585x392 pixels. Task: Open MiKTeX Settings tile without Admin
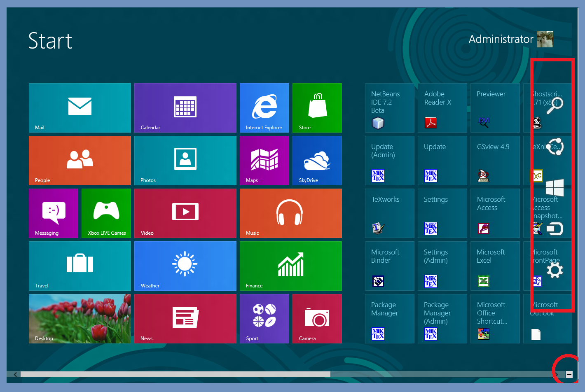pyautogui.click(x=442, y=213)
